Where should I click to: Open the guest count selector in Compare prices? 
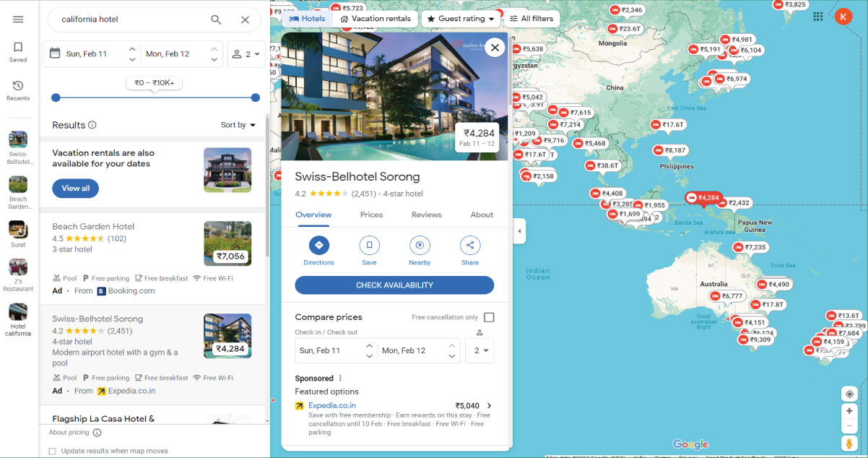coord(479,350)
